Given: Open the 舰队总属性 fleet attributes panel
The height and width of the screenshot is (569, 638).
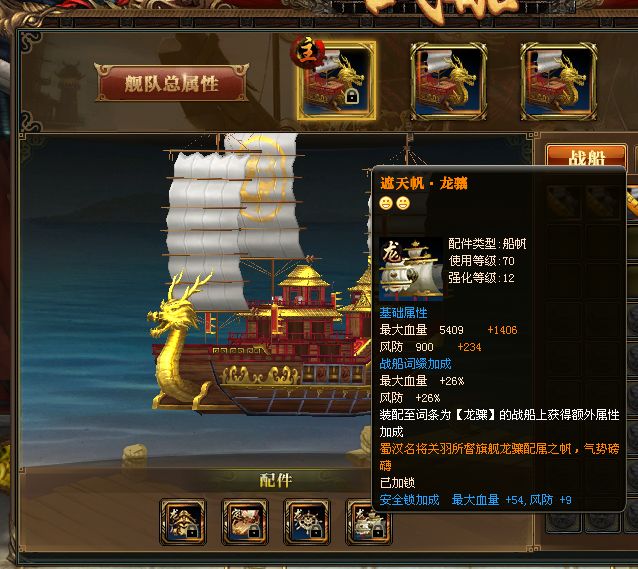Looking at the screenshot, I should pyautogui.click(x=171, y=83).
